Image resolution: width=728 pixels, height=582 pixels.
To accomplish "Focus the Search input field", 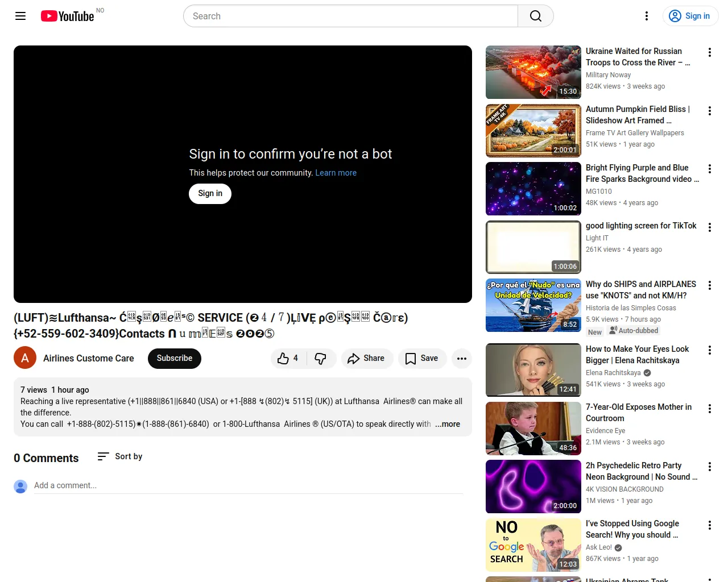I will coord(350,16).
